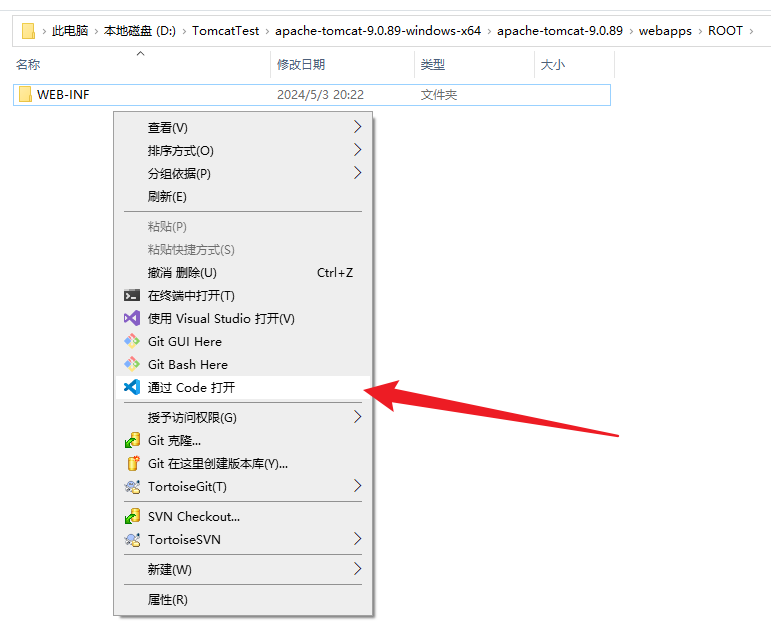771x631 pixels.
Task: Click the address bar folder icon
Action: click(29, 31)
